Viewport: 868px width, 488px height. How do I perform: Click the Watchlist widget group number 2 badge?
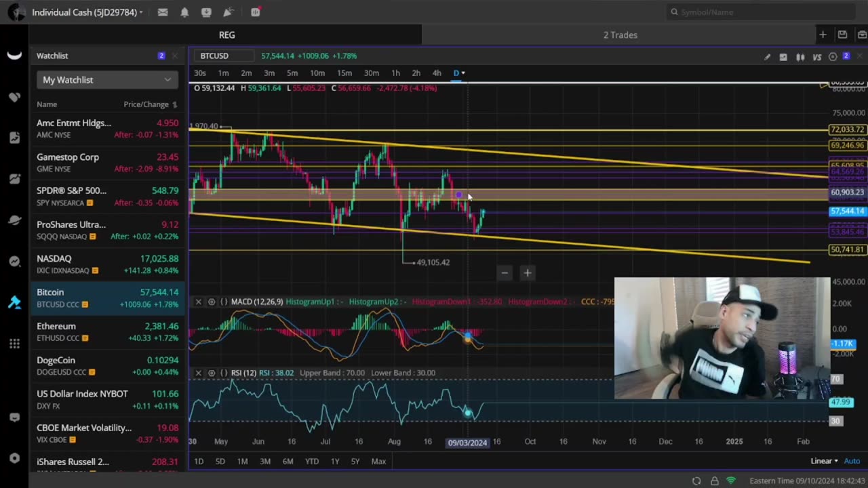(161, 56)
